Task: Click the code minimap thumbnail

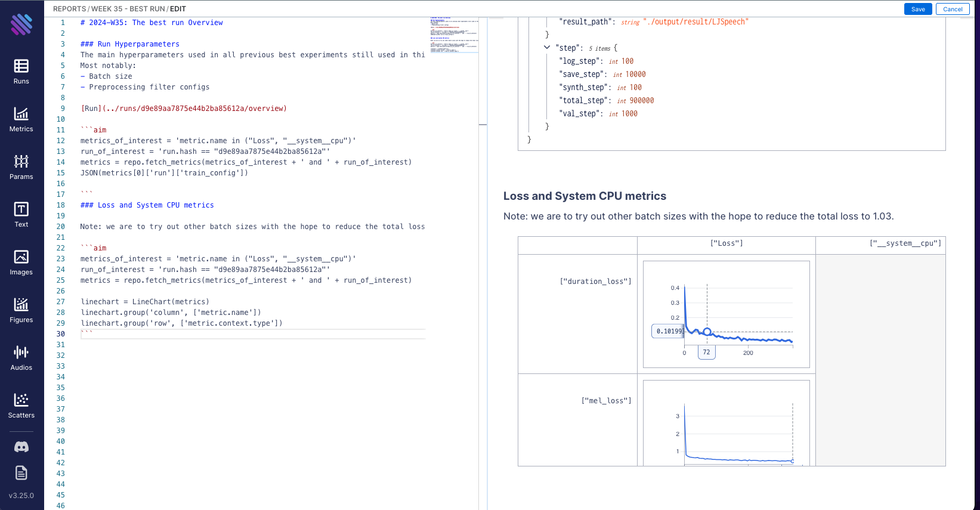Action: pos(454,35)
